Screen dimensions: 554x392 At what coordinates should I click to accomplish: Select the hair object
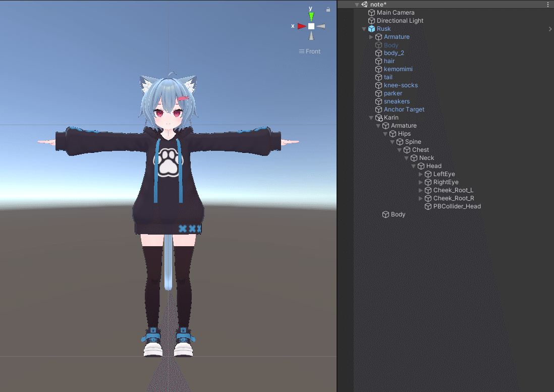(389, 61)
